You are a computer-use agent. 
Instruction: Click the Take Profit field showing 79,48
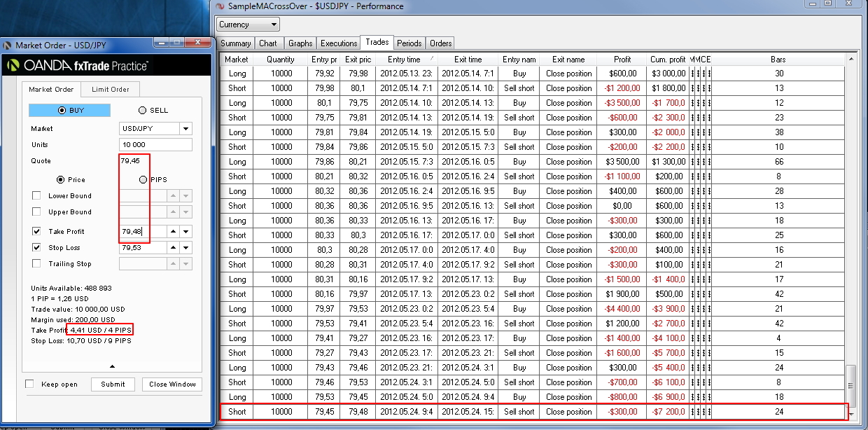(143, 231)
